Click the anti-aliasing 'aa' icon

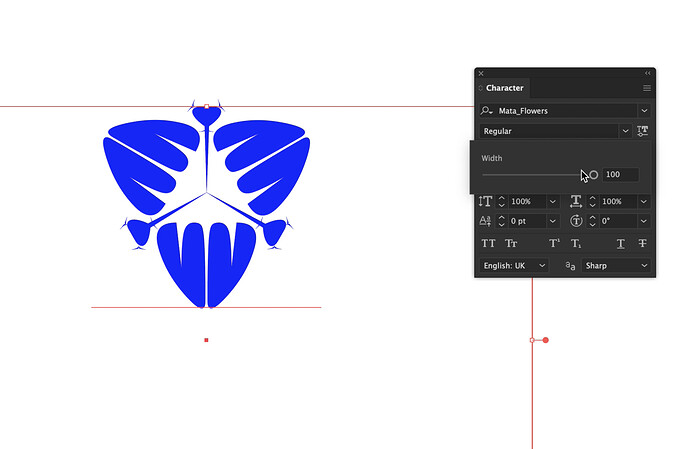click(x=570, y=266)
